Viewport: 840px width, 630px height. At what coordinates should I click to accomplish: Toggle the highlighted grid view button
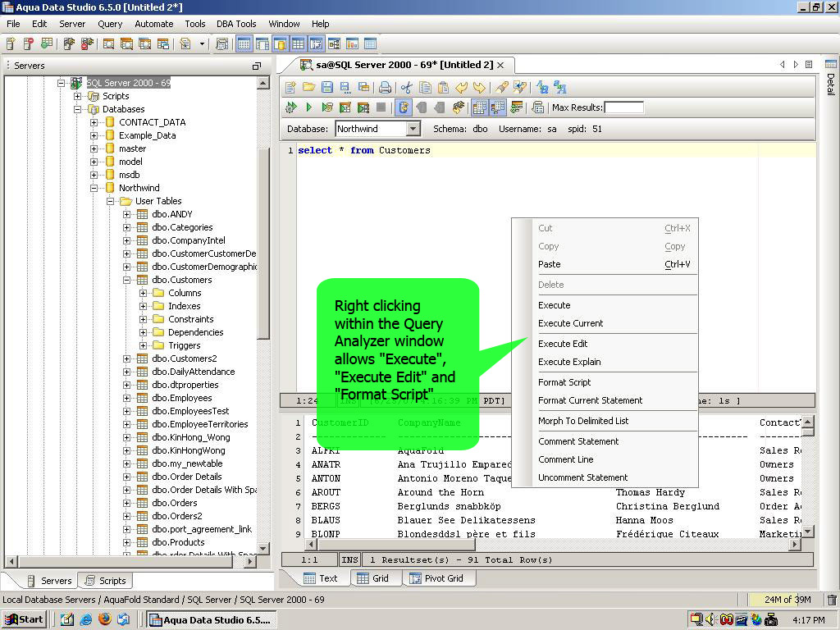[299, 44]
